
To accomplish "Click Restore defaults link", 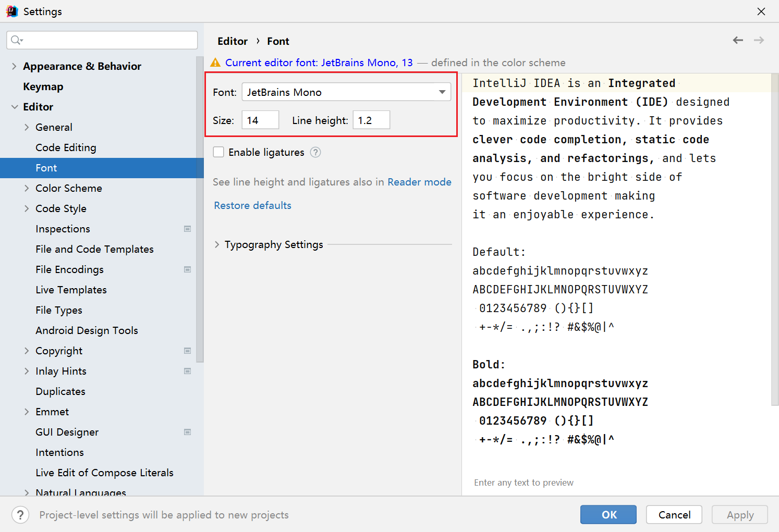I will click(252, 205).
